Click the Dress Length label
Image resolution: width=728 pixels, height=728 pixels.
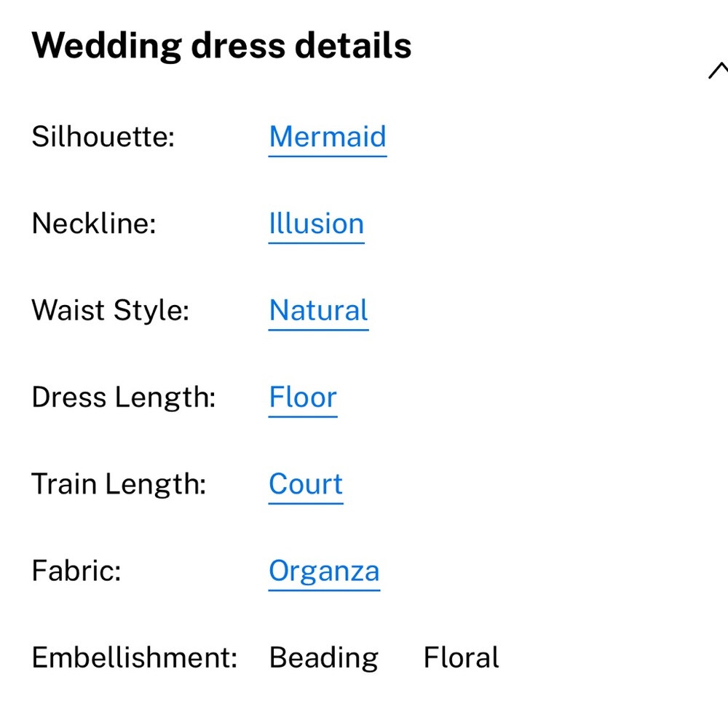pyautogui.click(x=124, y=397)
